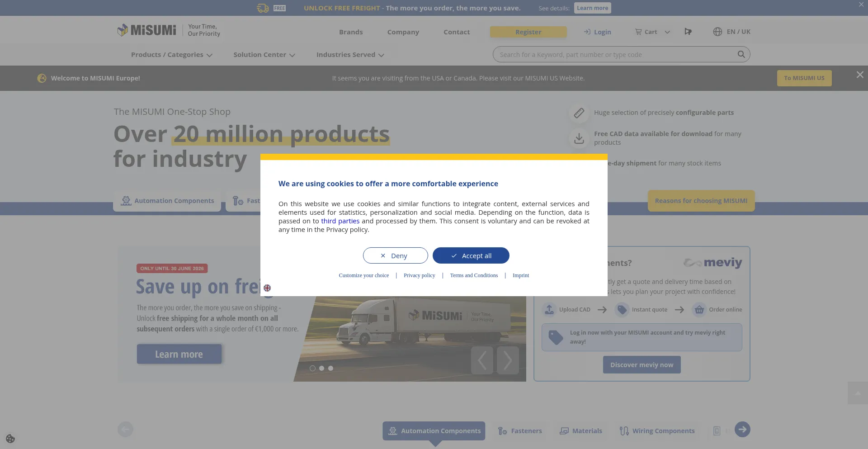Viewport: 868px width, 449px height.
Task: Click the meviy logo
Action: tap(712, 263)
